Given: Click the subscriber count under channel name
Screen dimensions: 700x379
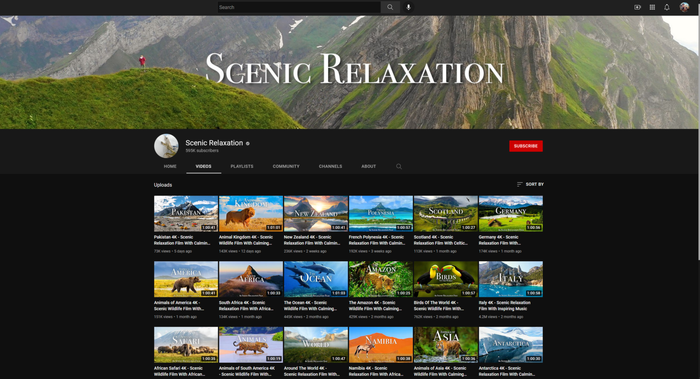Looking at the screenshot, I should click(x=202, y=151).
